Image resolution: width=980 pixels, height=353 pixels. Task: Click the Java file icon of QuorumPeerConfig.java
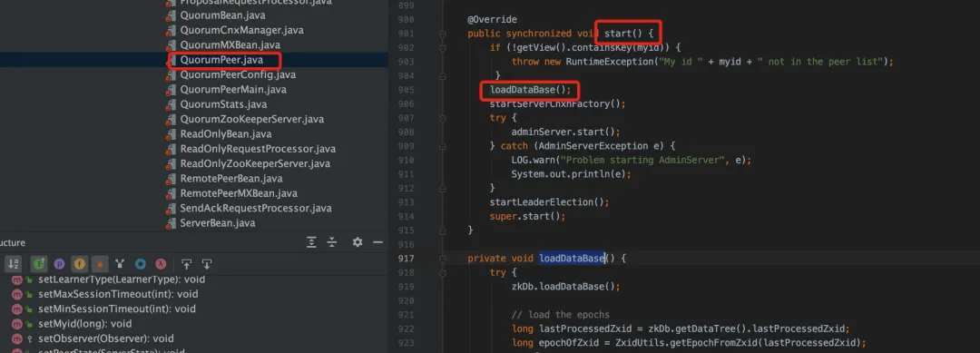(171, 75)
